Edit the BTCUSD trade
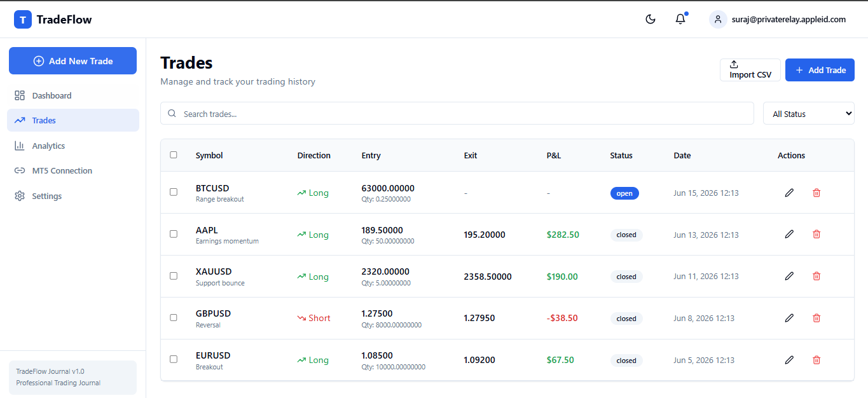Viewport: 868px width, 398px height. pos(789,193)
